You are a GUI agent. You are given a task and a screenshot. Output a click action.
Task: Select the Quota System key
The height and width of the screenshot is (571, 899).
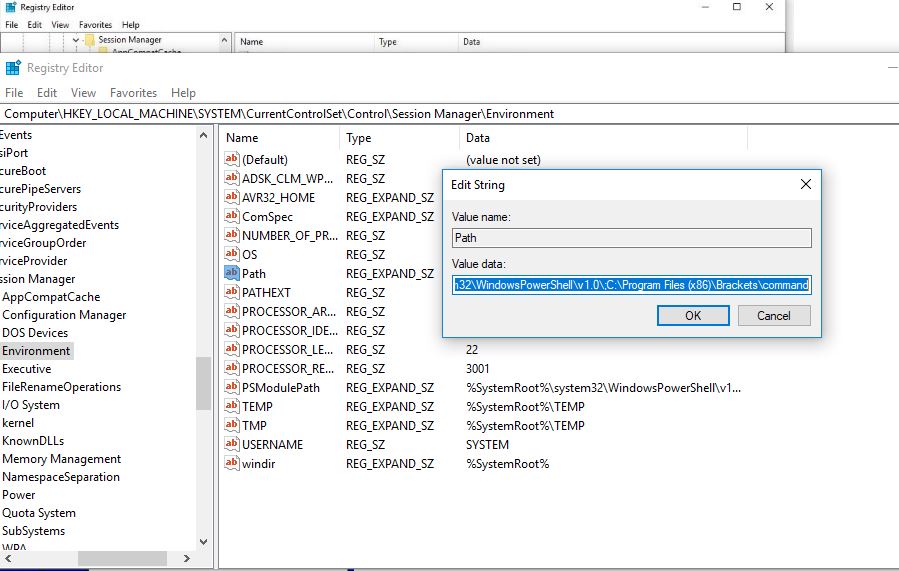pyautogui.click(x=39, y=513)
